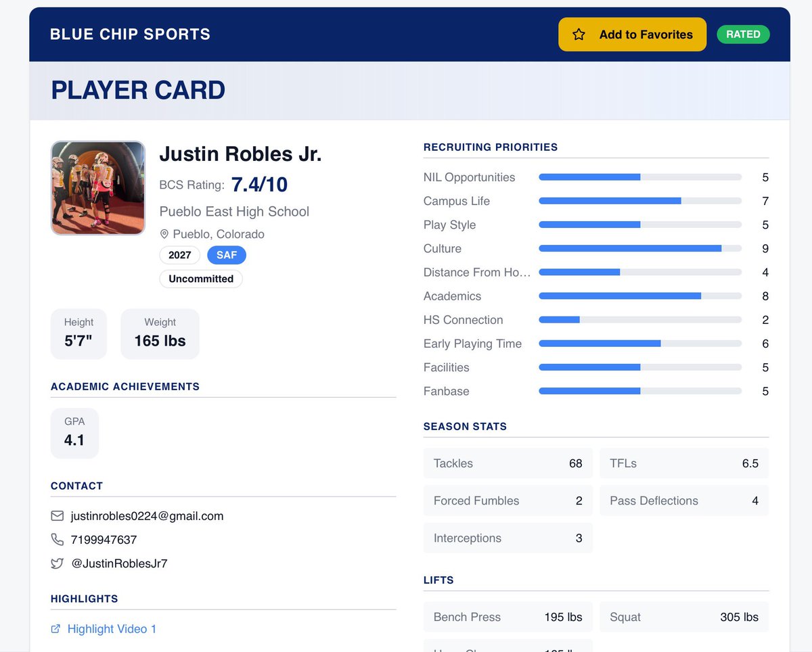Click the truncated Distance From Ho… label
This screenshot has height=652, width=812.
click(x=477, y=273)
